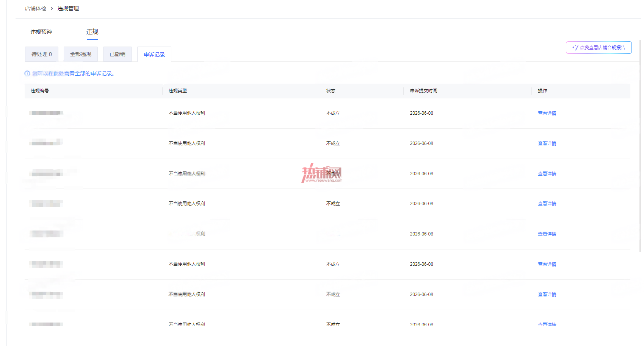Click the 违规编号 column header
This screenshot has width=644, height=346.
[x=40, y=91]
